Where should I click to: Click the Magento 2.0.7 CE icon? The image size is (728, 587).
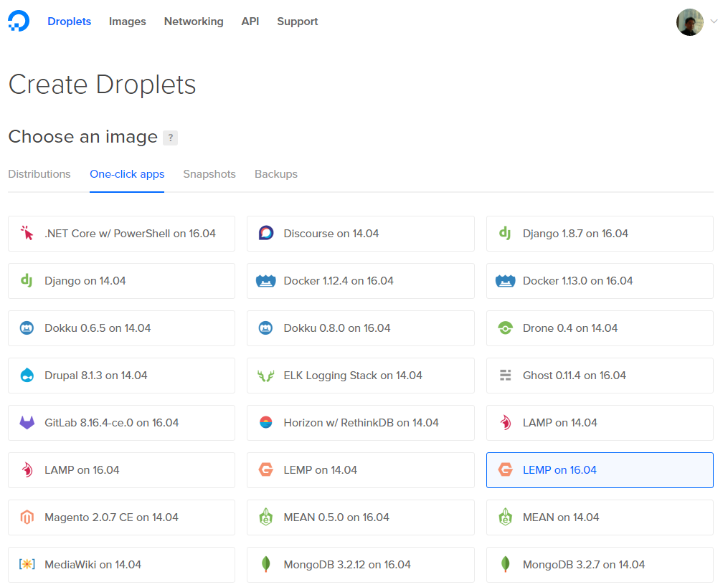coord(27,517)
